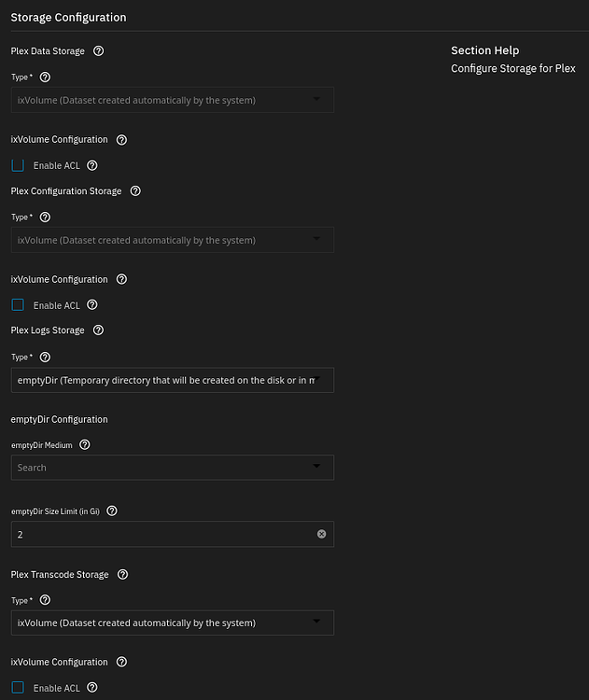Click help icon next to Plex Logs Storage

(x=98, y=329)
